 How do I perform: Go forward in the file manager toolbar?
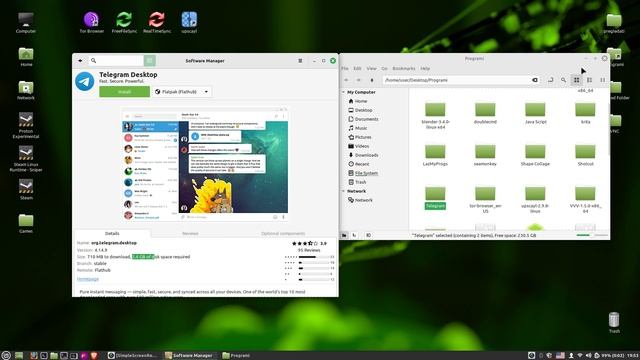(x=358, y=80)
